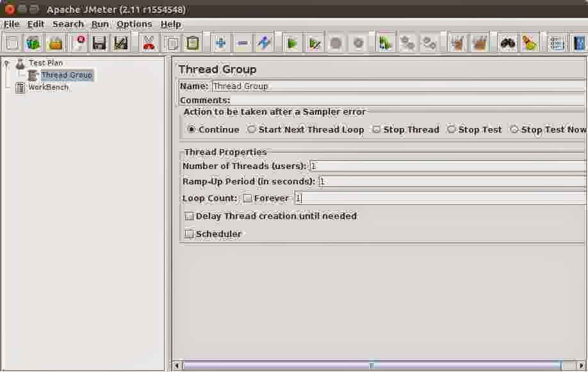Click the Name input field
This screenshot has height=372, width=588.
pyautogui.click(x=398, y=86)
